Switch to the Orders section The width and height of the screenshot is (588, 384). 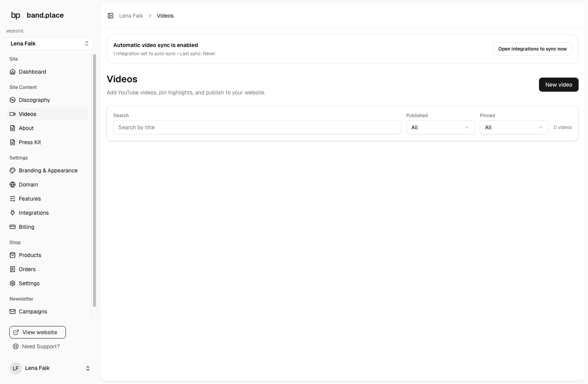(x=27, y=269)
